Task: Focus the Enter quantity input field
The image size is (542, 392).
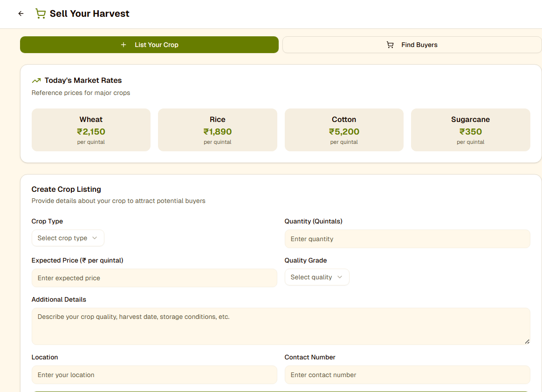Action: [x=407, y=239]
